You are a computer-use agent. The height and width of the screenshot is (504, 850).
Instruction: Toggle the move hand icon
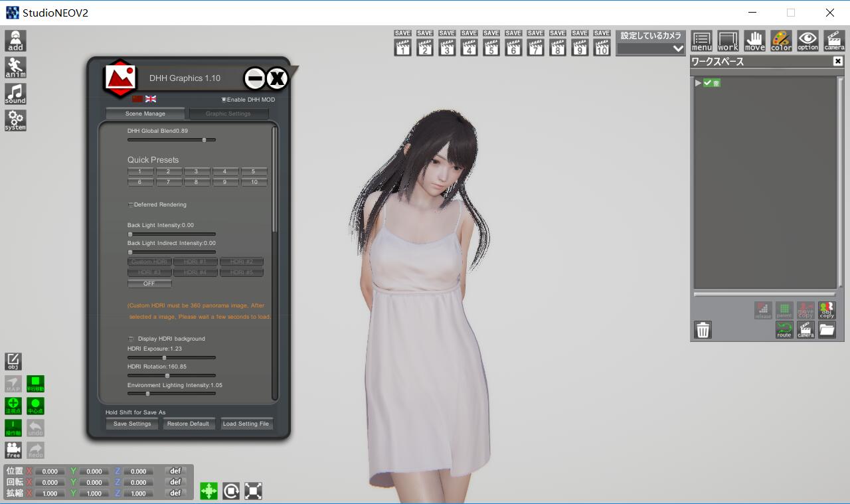click(x=754, y=41)
